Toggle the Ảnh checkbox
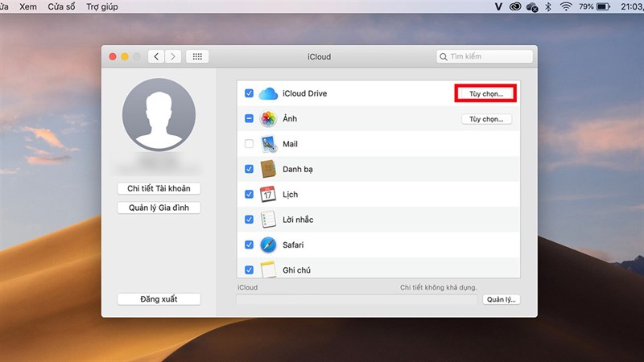Image resolution: width=644 pixels, height=362 pixels. pyautogui.click(x=249, y=118)
